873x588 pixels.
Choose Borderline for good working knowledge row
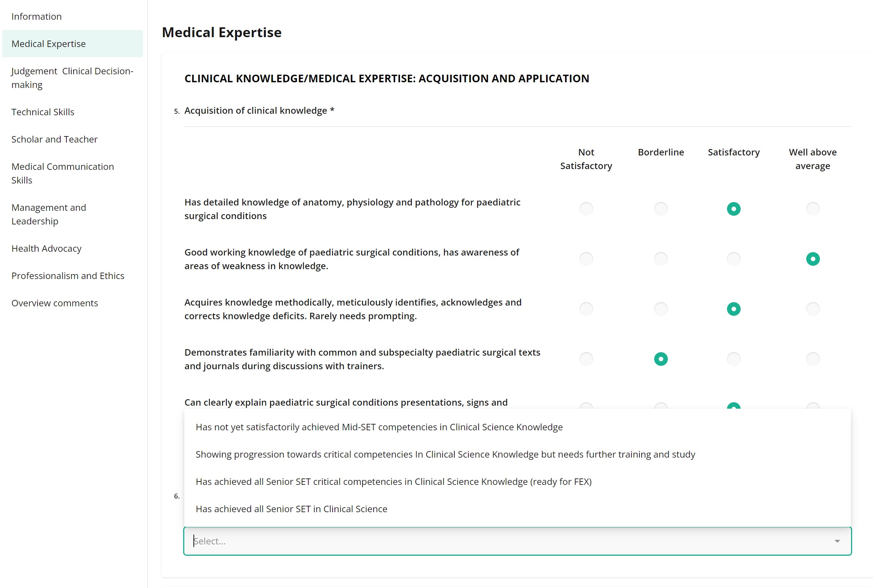click(x=661, y=259)
